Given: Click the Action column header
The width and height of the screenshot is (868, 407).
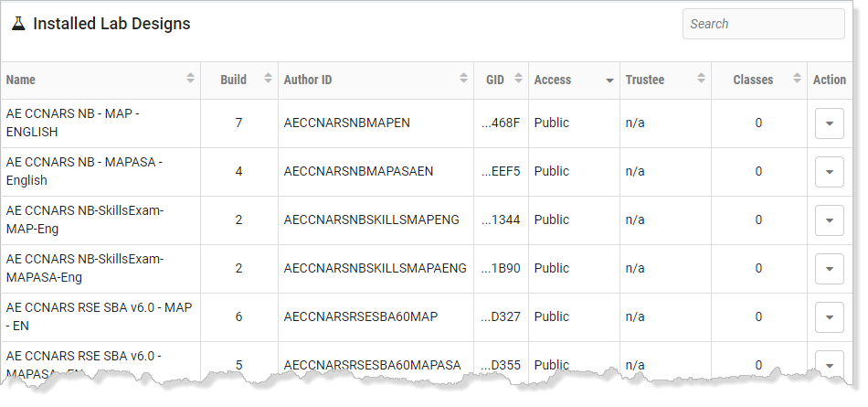Looking at the screenshot, I should click(x=830, y=80).
